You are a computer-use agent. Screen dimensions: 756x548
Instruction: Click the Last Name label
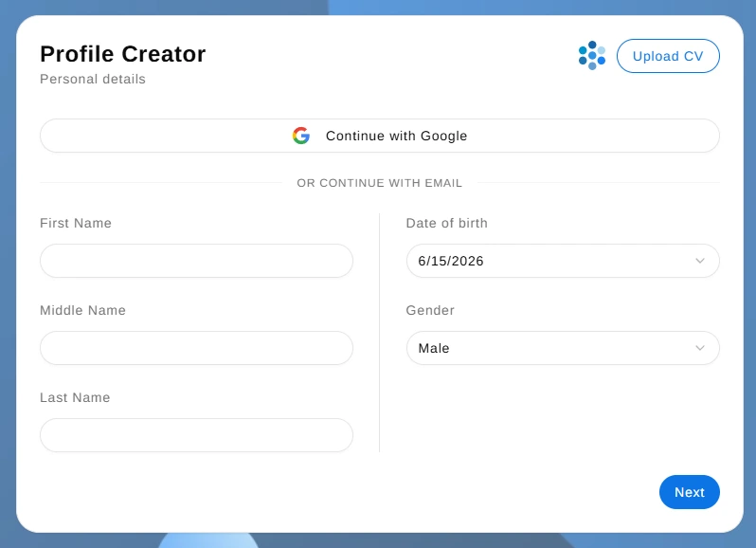point(75,397)
